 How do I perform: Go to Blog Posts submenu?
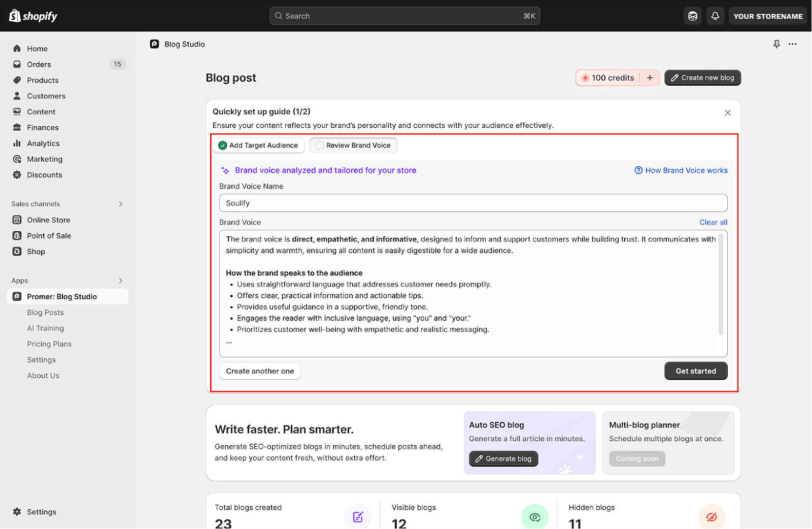coord(46,312)
